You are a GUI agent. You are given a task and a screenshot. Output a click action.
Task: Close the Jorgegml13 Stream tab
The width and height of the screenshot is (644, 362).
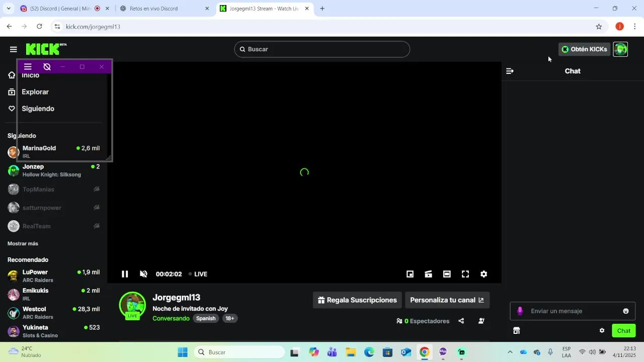click(307, 9)
